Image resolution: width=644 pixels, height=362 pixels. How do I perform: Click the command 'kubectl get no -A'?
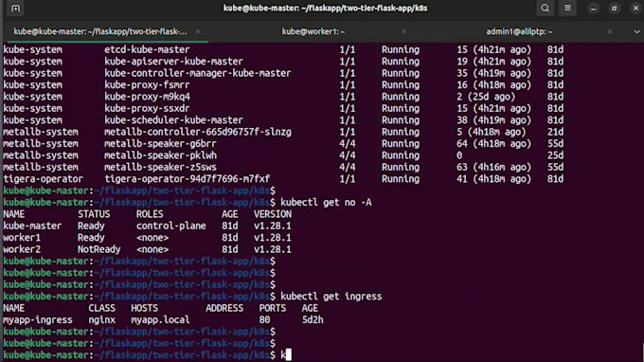326,203
